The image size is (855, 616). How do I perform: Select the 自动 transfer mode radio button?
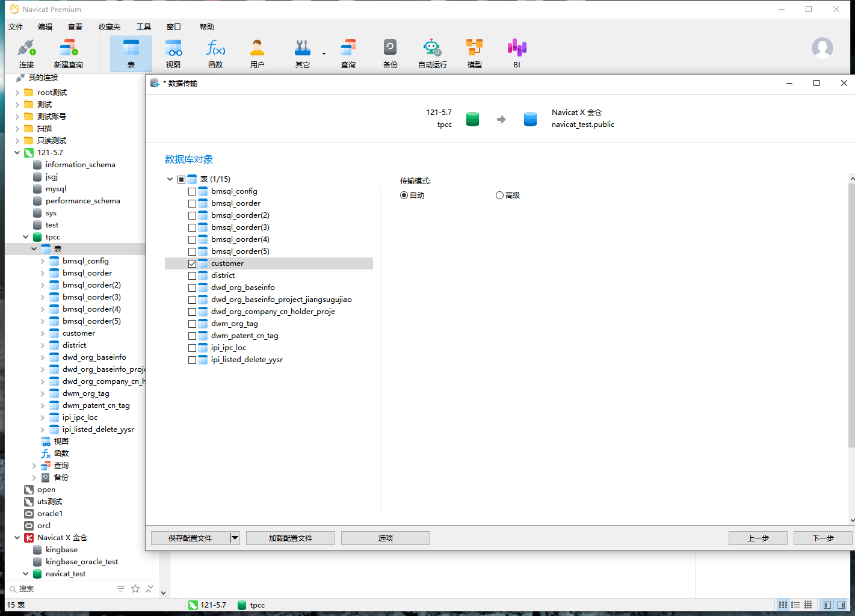[404, 196]
